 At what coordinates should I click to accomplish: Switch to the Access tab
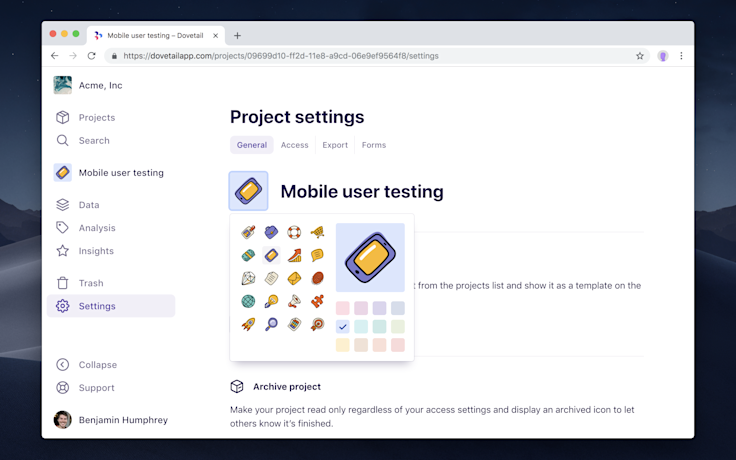[x=294, y=145]
